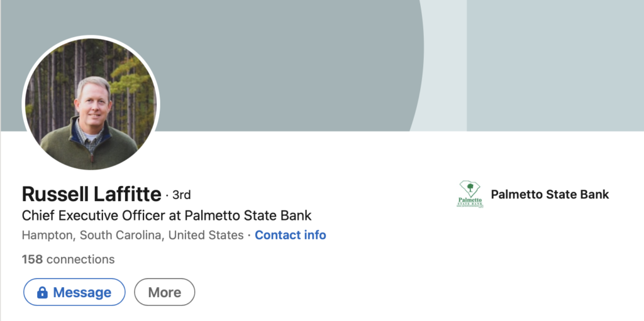Screen dimensions: 644x321
Task: Click the word "connections" under the location
Action: click(80, 259)
